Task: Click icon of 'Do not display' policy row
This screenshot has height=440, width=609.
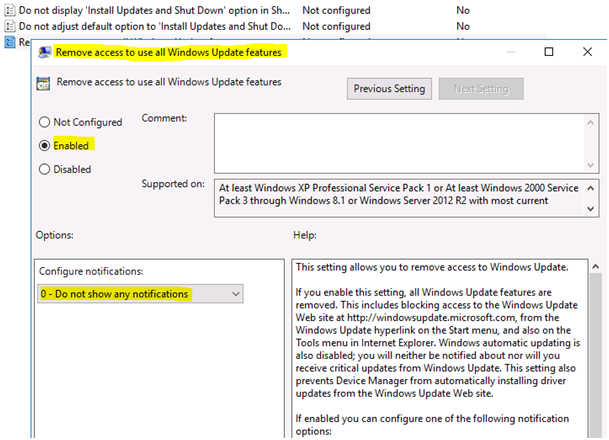Action: (9, 10)
